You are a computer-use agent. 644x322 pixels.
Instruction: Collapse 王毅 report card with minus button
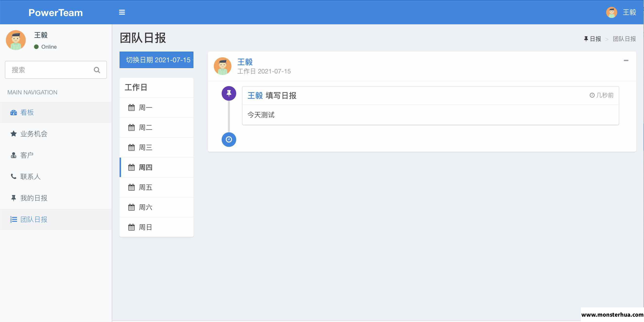coord(626,60)
